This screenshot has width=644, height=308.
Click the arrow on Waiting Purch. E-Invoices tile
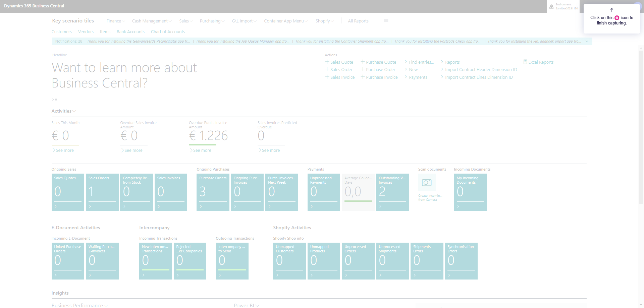[90, 275]
